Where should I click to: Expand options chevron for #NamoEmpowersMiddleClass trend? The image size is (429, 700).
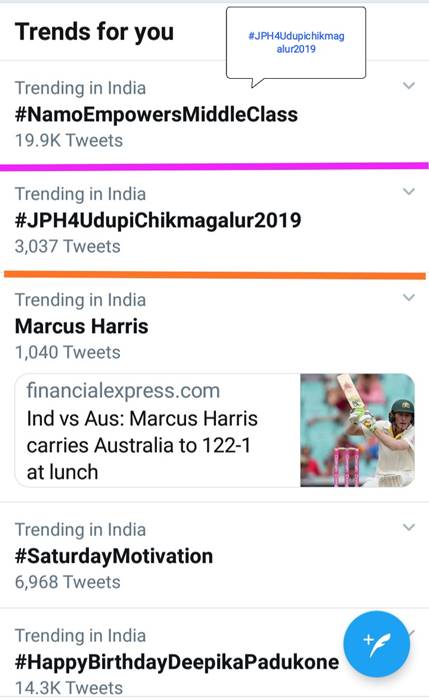pos(409,85)
